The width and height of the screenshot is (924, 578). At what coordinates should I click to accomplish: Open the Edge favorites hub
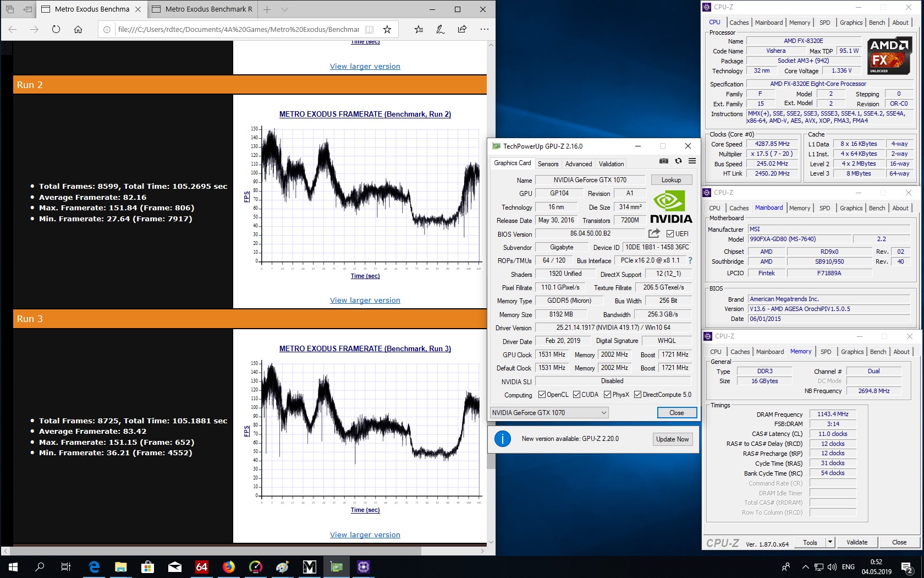tap(419, 29)
